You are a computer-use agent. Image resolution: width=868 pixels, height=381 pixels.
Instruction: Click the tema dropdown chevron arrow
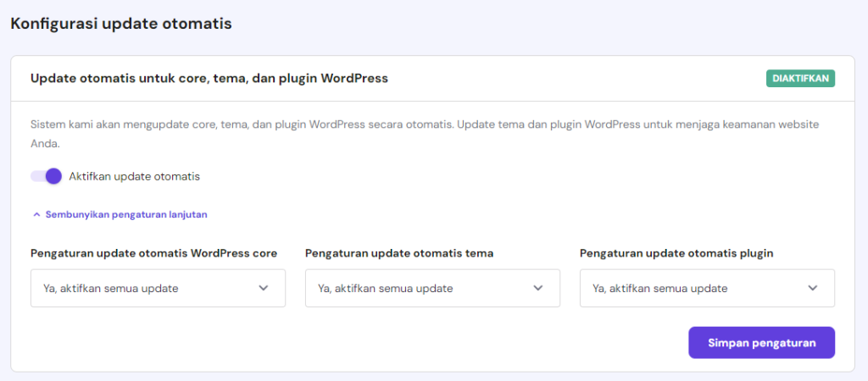click(538, 288)
